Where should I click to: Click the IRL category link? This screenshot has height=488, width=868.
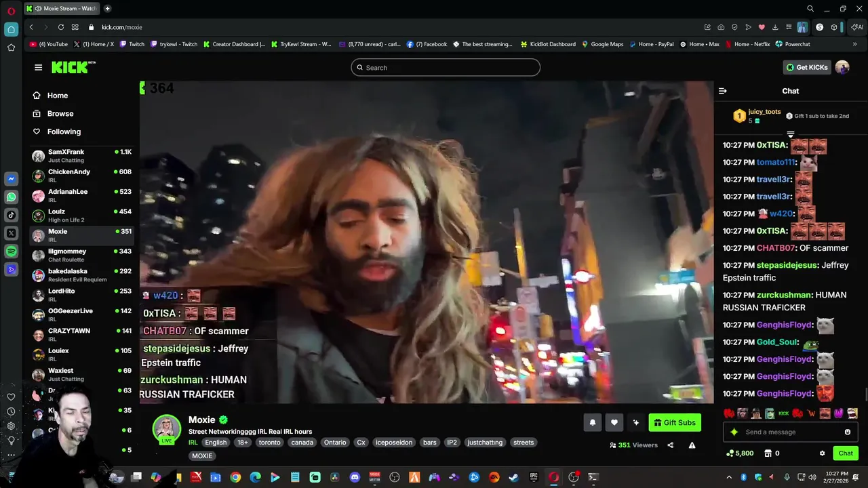coord(193,443)
